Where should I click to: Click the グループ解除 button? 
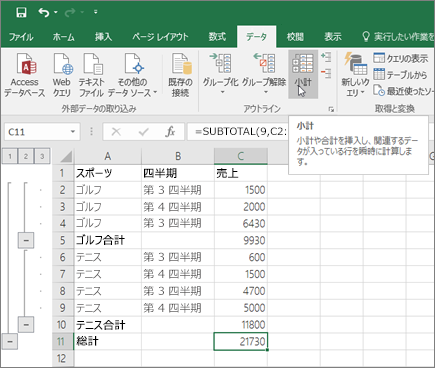coord(264,74)
